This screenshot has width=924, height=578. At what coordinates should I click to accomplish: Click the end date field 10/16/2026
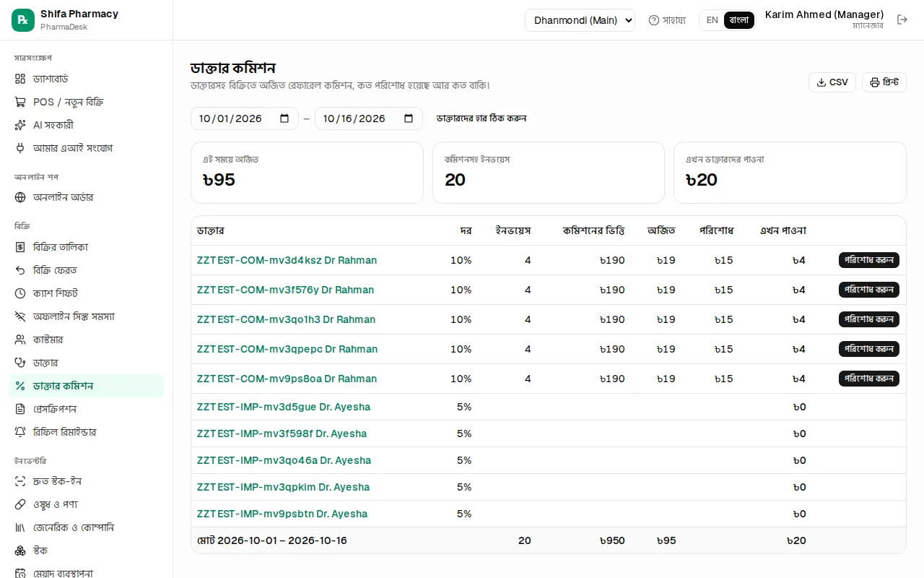click(369, 118)
